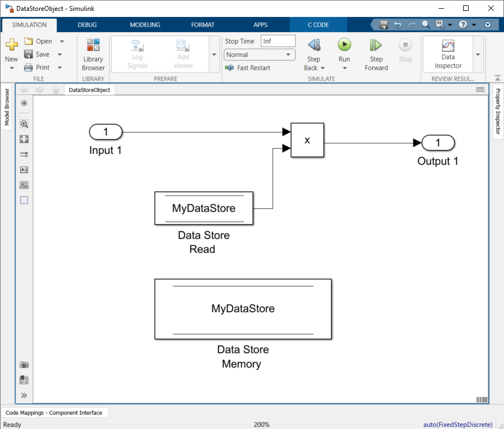Click the undo icon in title toolbar

coord(398,25)
